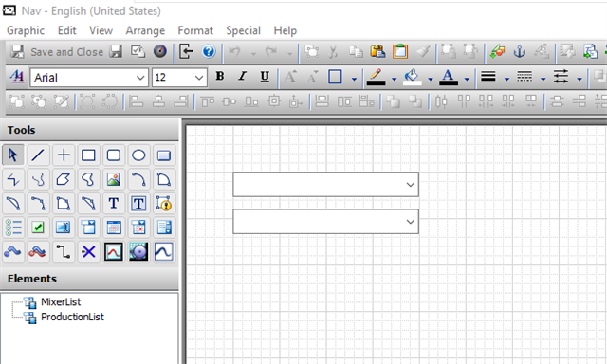Expand the fill color dropdown arrow
Image resolution: width=607 pixels, height=364 pixels.
click(x=431, y=80)
